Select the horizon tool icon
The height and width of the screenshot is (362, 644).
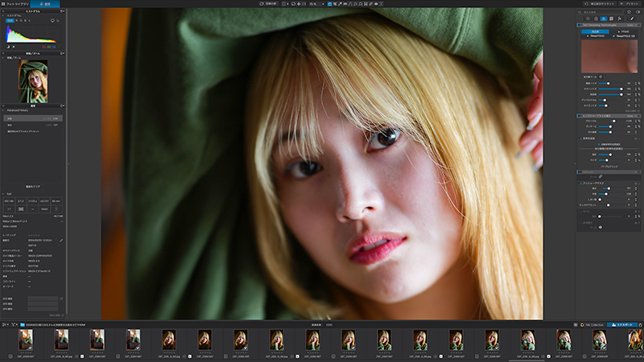[345, 4]
